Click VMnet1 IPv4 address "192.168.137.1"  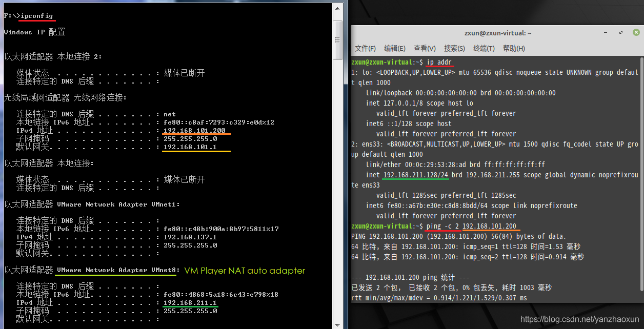[x=190, y=237]
